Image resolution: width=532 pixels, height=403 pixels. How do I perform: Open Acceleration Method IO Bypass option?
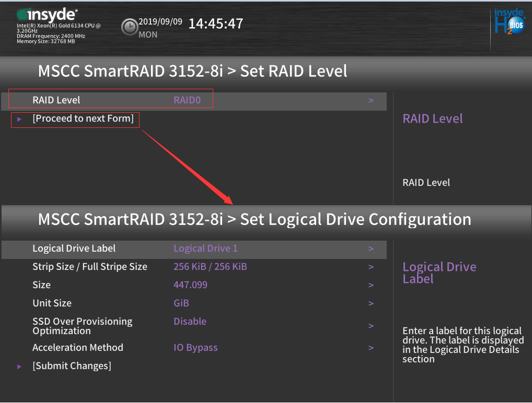tap(194, 348)
